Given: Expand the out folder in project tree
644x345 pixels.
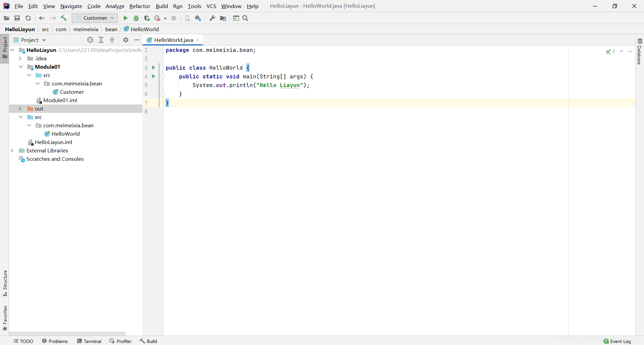Looking at the screenshot, I should pyautogui.click(x=20, y=109).
